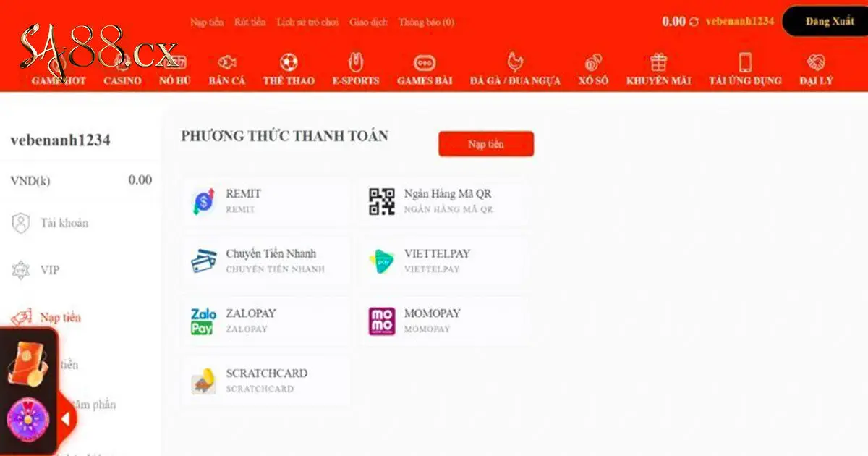The image size is (868, 456).
Task: Select the Bắn Cá fish icon
Action: click(227, 62)
